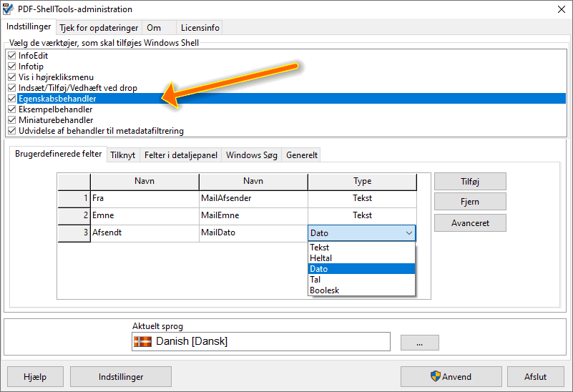Apply changes with Anvend button
Image resolution: width=573 pixels, height=392 pixels.
click(451, 377)
